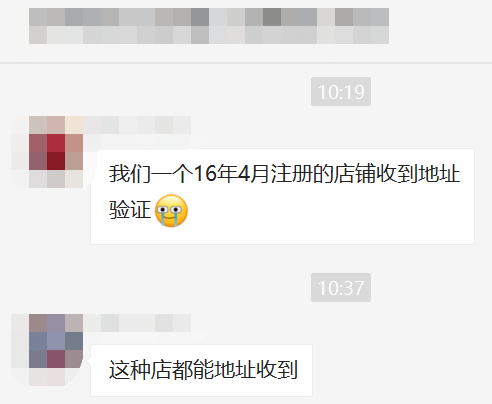Click the word 店铺 in the first message

[x=354, y=174]
